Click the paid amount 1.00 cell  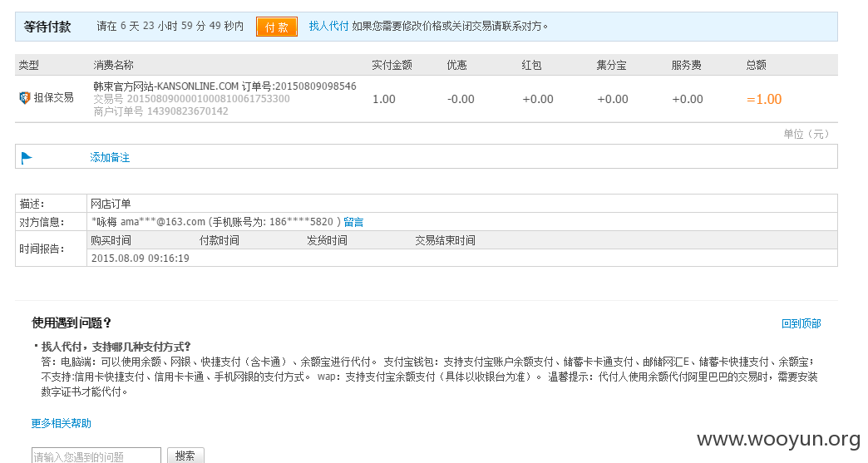tap(383, 99)
